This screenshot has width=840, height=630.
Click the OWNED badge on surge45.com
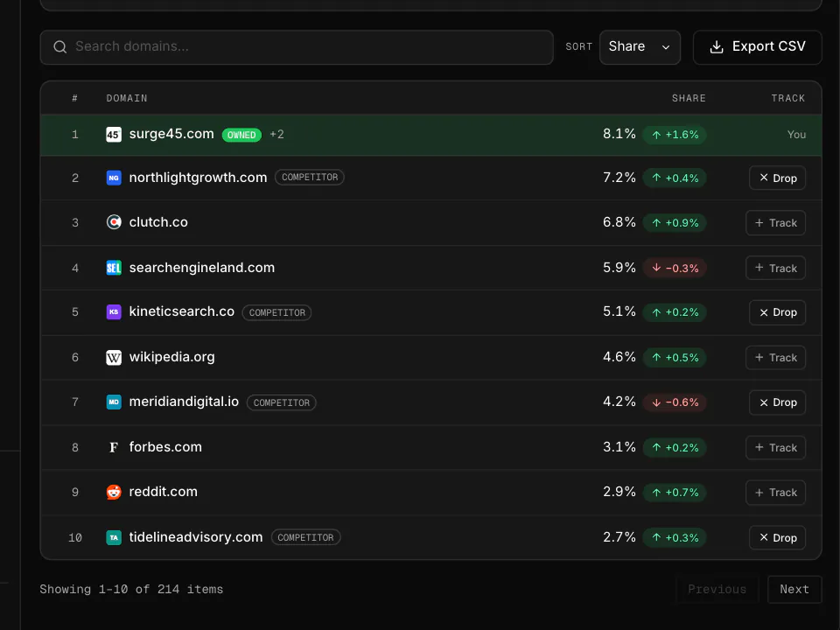(x=241, y=135)
